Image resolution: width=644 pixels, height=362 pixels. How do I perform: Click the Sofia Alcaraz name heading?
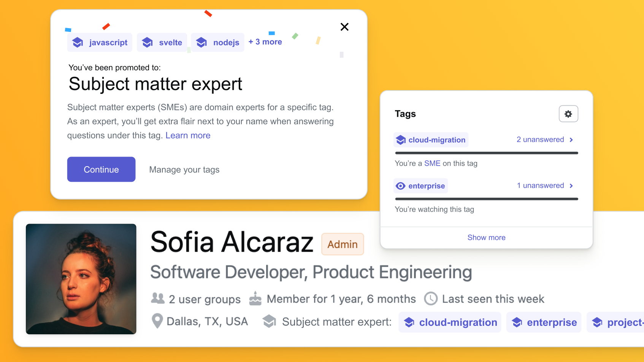pyautogui.click(x=232, y=242)
